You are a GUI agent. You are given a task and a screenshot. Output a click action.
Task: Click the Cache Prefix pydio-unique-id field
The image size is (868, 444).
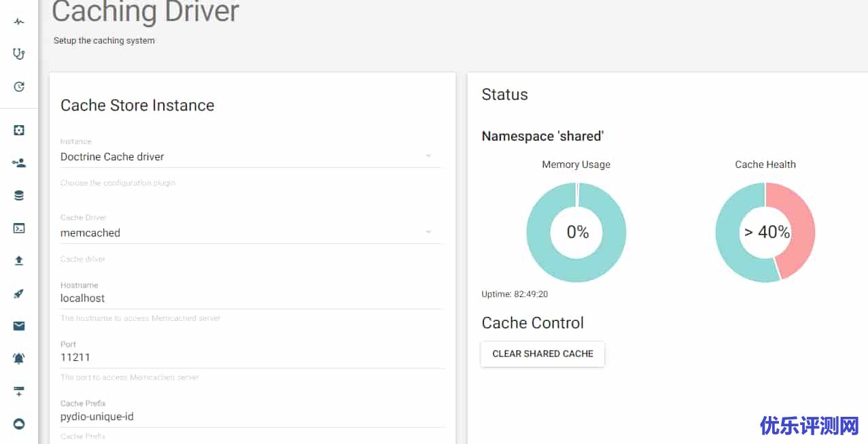(x=251, y=416)
